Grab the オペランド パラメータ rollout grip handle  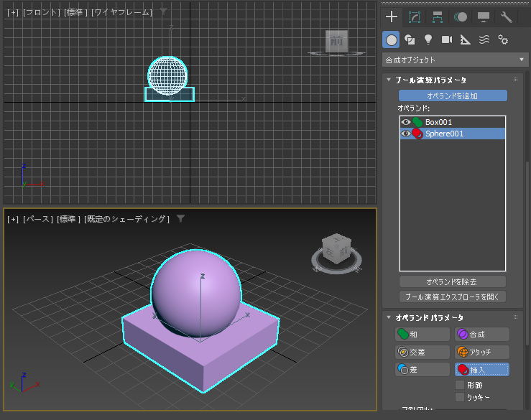point(515,317)
